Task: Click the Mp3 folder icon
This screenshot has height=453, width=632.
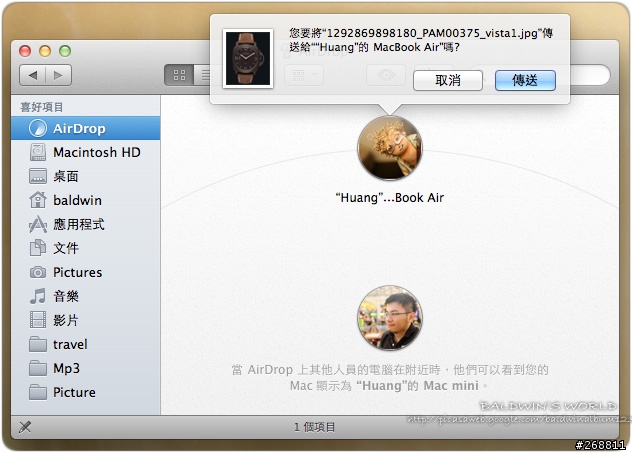Action: coord(38,368)
